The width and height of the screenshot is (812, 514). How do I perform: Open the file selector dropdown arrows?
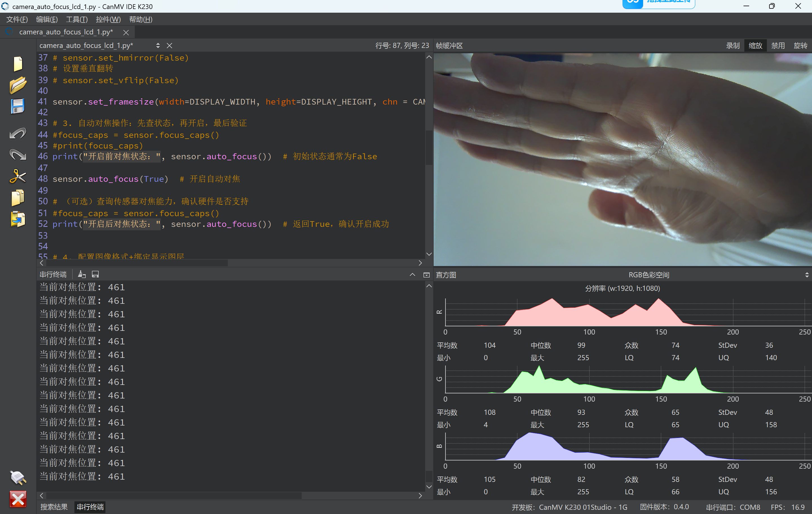[158, 45]
